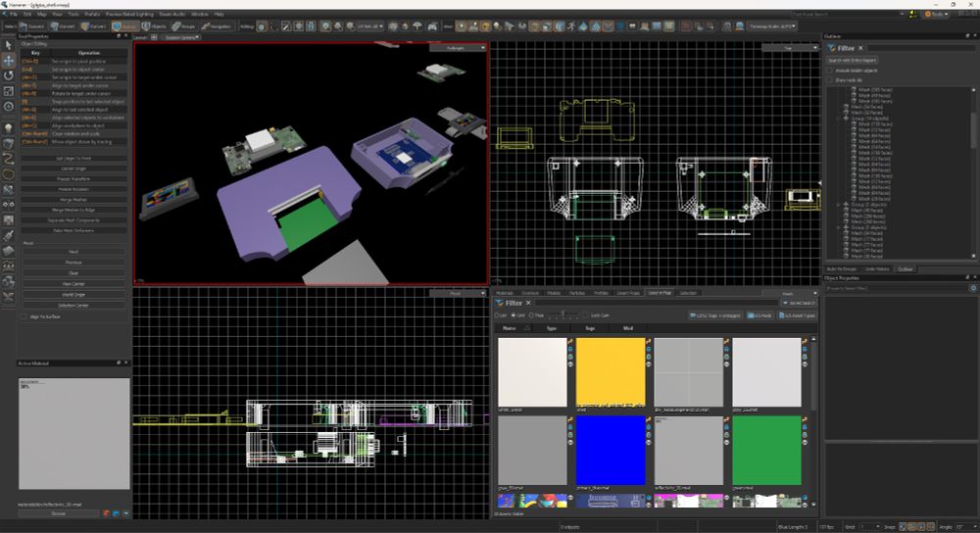Toggle 'Align to surface' checkbox
Viewport: 980px width, 533px height.
[24, 316]
